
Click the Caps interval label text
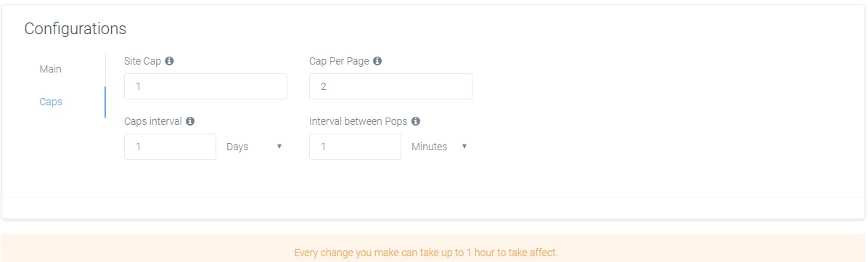point(153,121)
